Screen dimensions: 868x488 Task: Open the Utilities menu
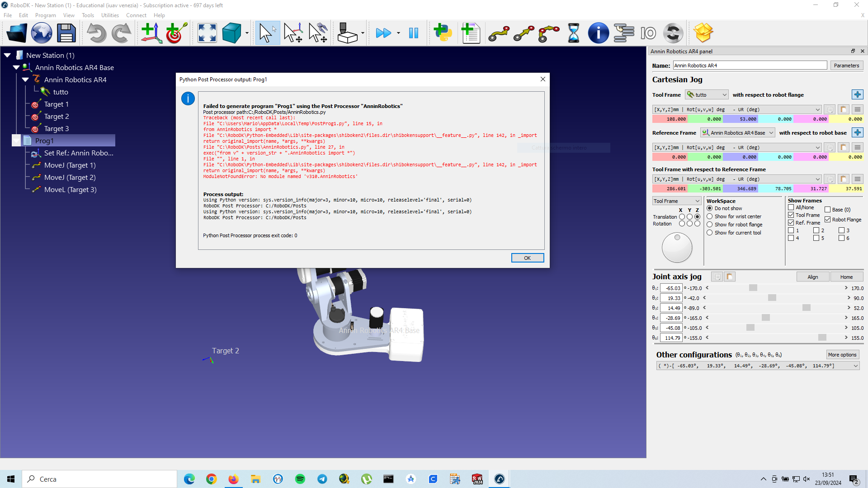[110, 15]
